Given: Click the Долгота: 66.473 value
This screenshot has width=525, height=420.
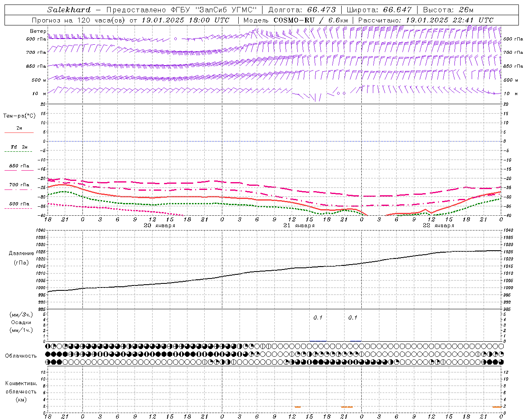Looking at the screenshot, I should 302,10.
